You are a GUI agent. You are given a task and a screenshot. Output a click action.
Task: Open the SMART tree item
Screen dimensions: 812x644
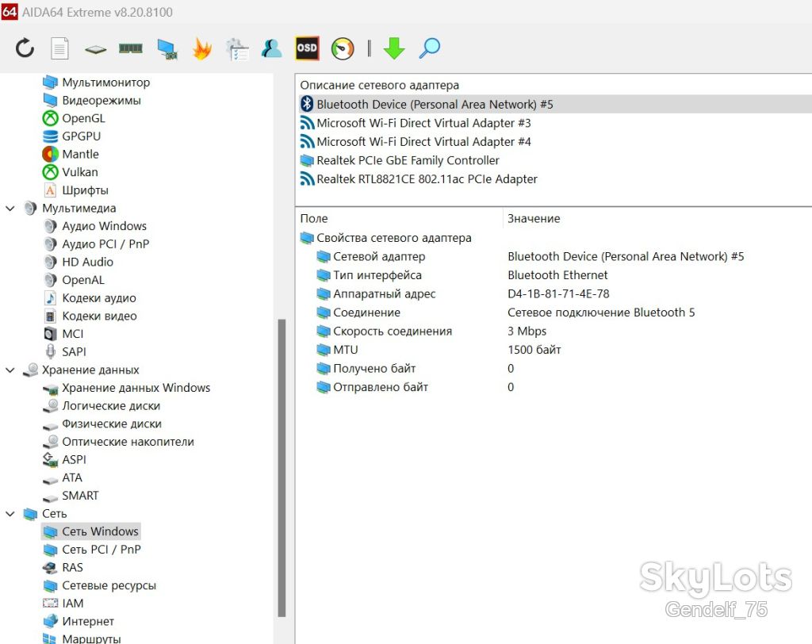[71, 496]
